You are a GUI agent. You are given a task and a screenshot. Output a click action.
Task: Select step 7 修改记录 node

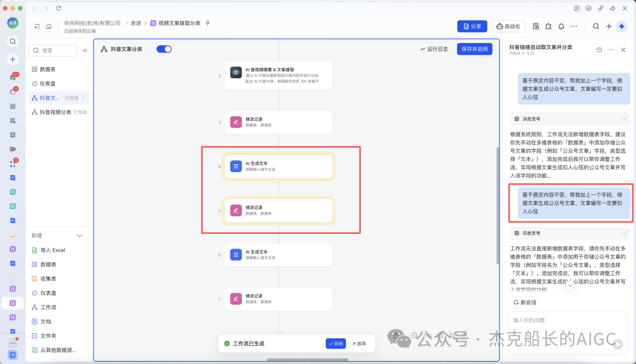pyautogui.click(x=279, y=299)
